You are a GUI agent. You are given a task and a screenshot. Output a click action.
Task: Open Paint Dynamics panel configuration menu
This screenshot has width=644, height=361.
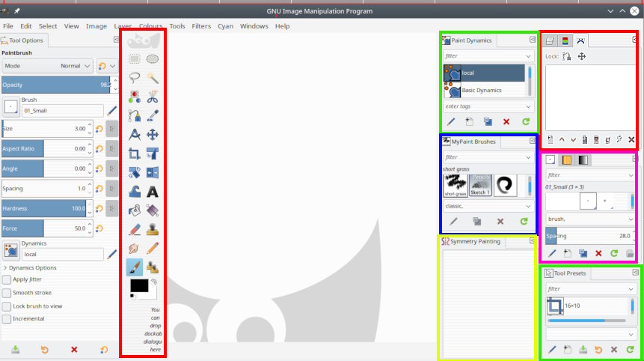533,40
